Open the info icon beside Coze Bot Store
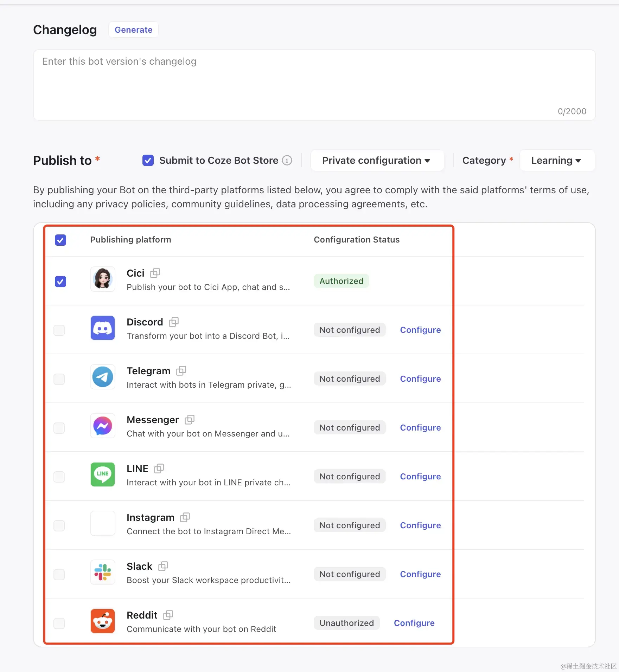 [x=287, y=161]
